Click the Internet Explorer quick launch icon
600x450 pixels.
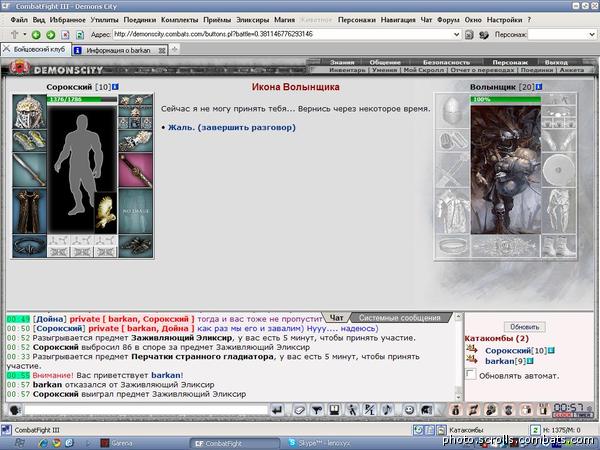point(43,443)
